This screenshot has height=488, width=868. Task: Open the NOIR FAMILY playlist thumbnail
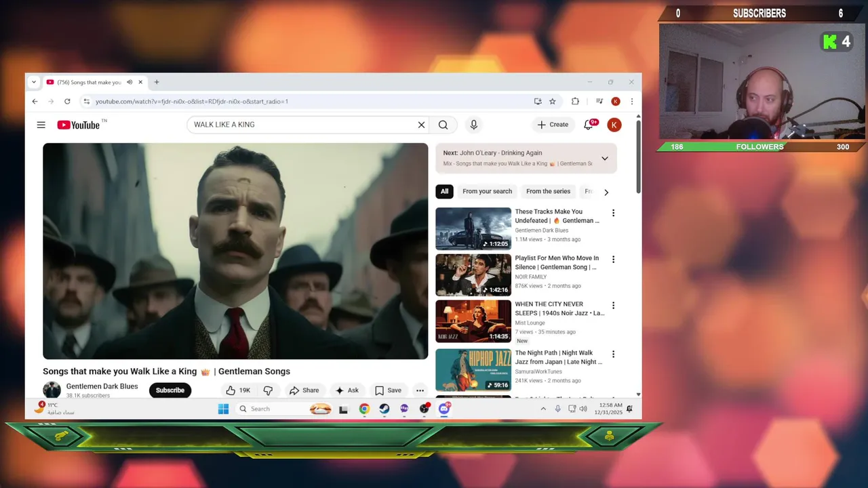tap(473, 274)
